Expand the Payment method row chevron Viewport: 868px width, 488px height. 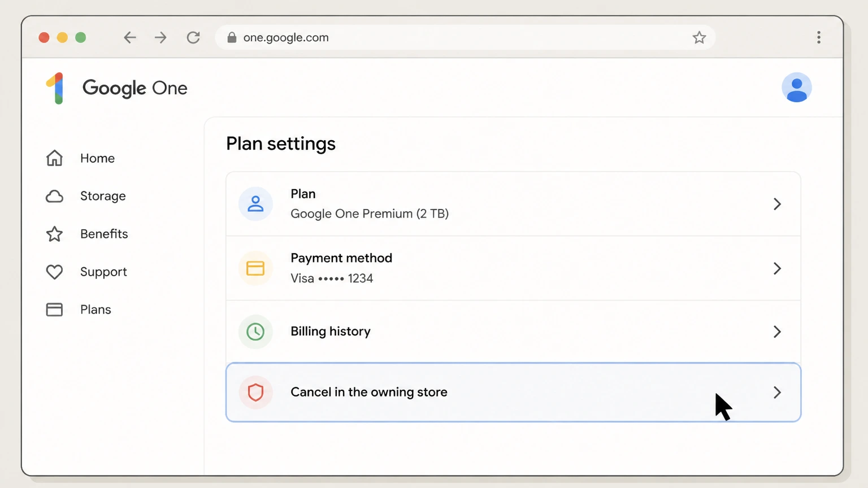point(777,268)
